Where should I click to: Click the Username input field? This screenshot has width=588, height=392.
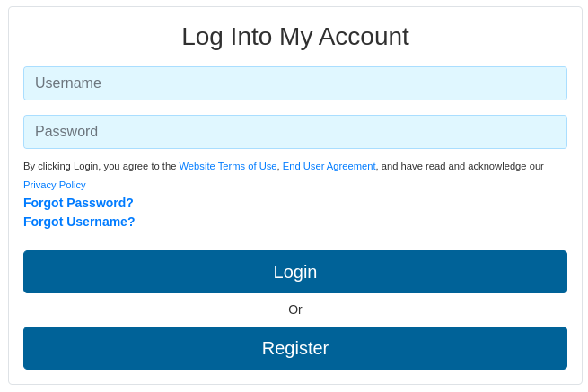(295, 83)
